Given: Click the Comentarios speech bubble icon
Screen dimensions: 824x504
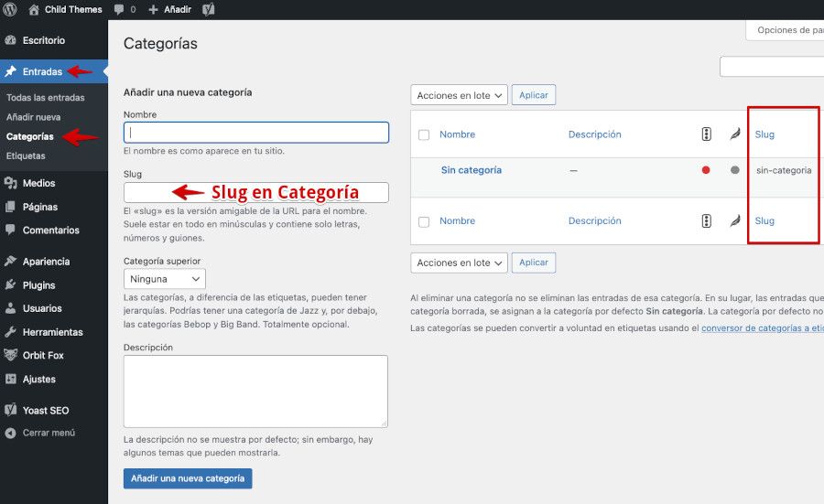Looking at the screenshot, I should tap(10, 230).
